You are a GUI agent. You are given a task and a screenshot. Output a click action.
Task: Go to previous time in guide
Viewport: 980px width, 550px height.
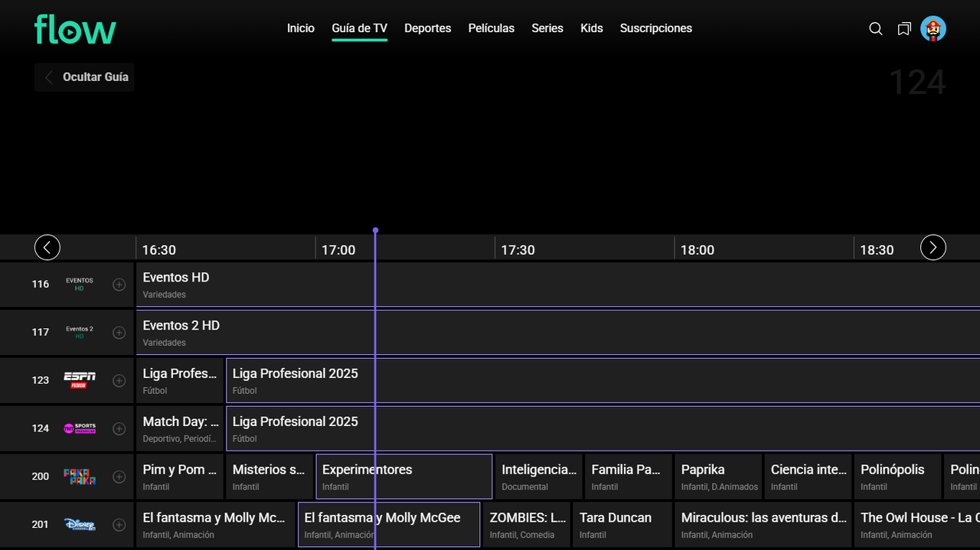coord(47,247)
